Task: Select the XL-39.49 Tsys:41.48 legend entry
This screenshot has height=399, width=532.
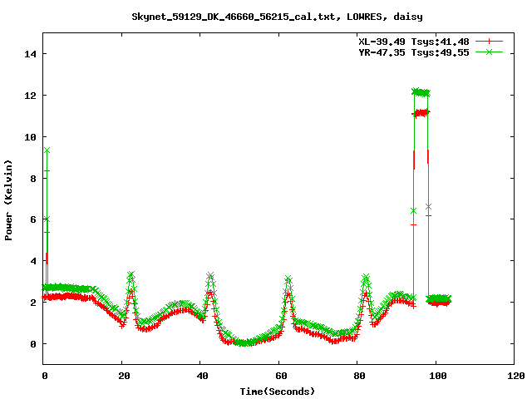Action: click(414, 42)
